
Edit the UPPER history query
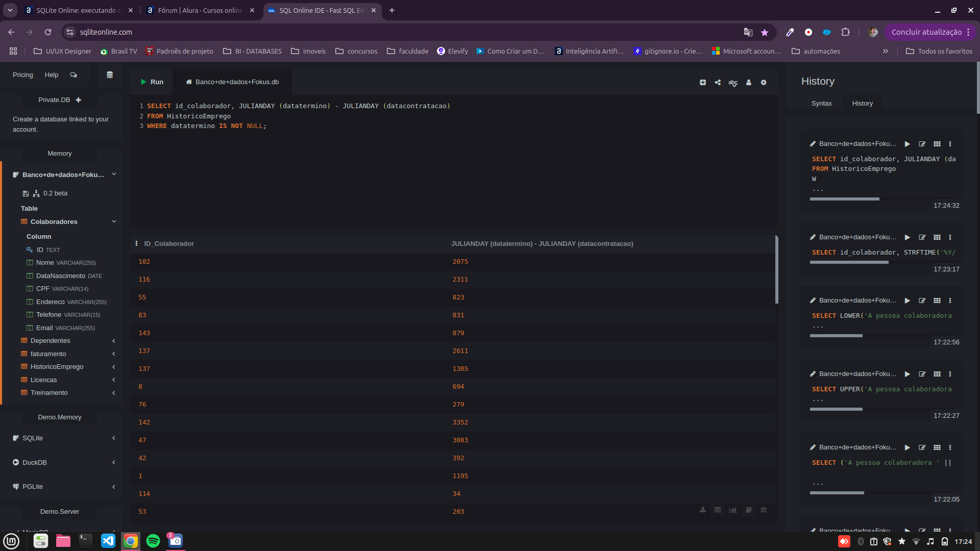922,374
